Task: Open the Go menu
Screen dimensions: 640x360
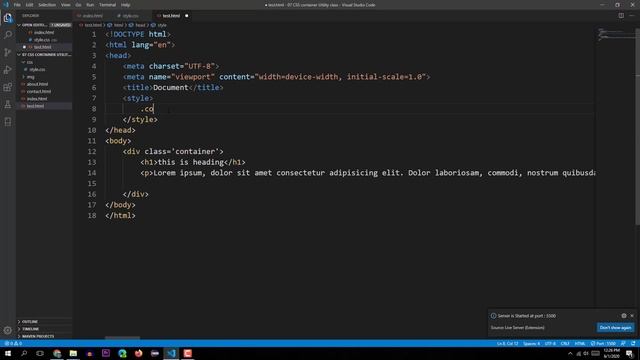Action: point(78,5)
